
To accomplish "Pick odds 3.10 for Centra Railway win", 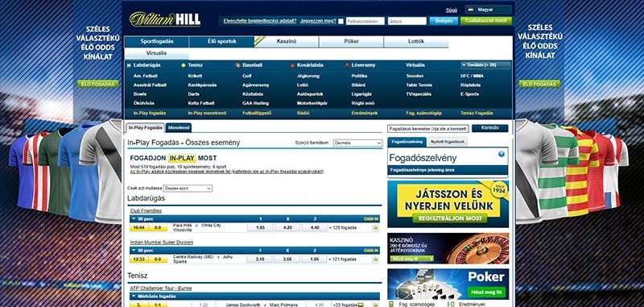I will click(260, 259).
